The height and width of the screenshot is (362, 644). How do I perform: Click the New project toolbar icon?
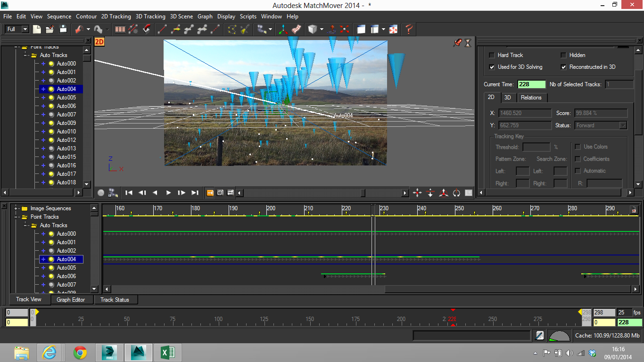pos(37,29)
